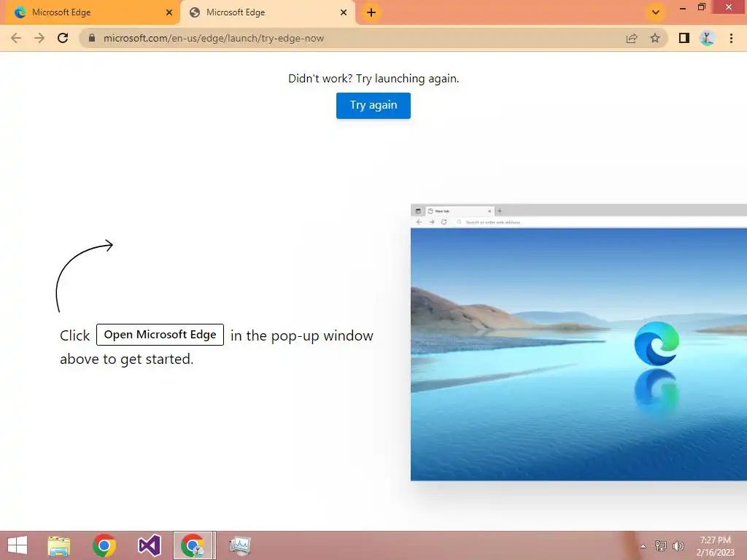Go back to previous page
The height and width of the screenshot is (560, 747).
pyautogui.click(x=16, y=38)
